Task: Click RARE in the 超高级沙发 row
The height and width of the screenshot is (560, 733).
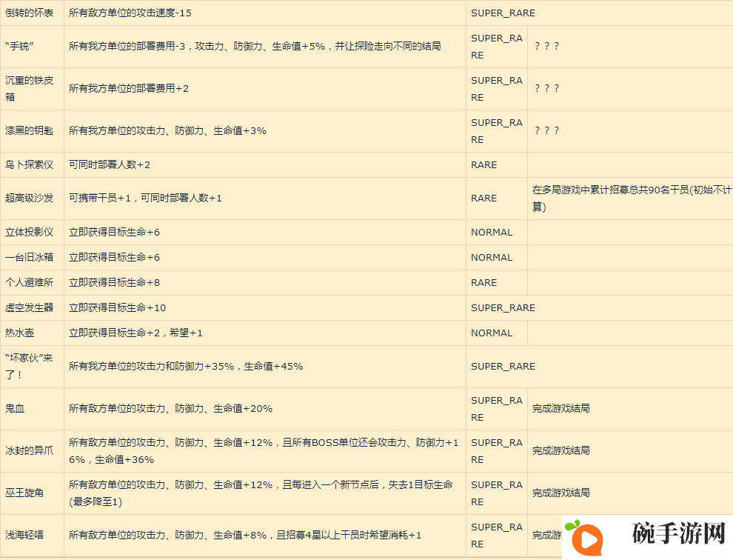Action: click(x=483, y=199)
